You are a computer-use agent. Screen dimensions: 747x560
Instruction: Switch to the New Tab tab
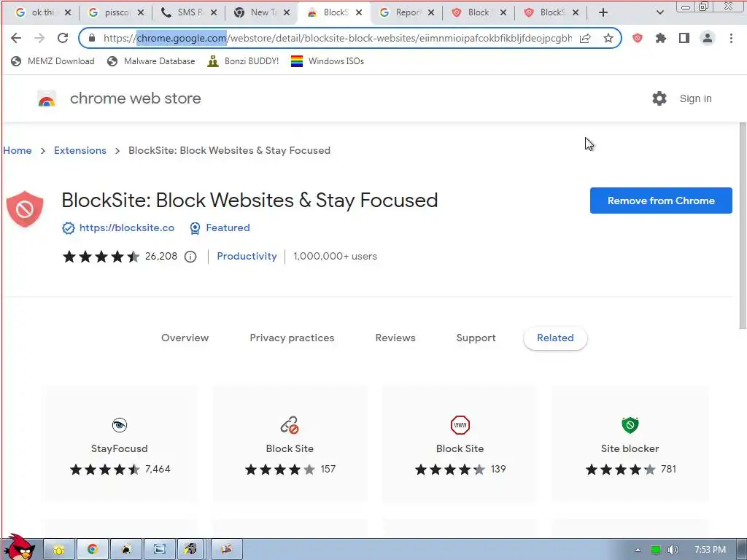[262, 12]
